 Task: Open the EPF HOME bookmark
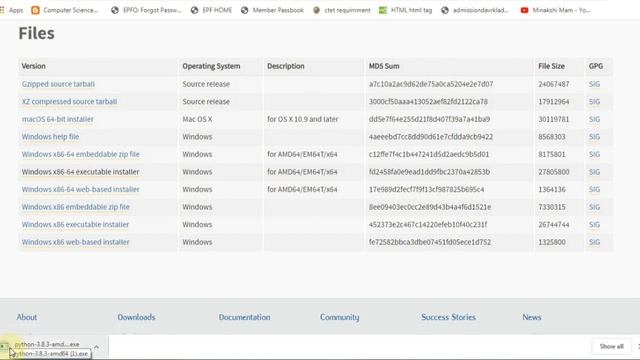pyautogui.click(x=211, y=10)
